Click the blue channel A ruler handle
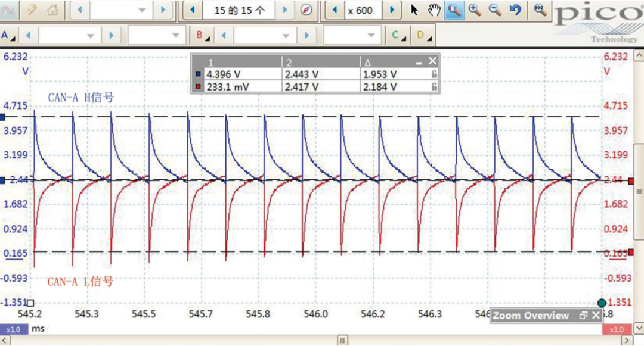This screenshot has width=644, height=346. pos(2,117)
